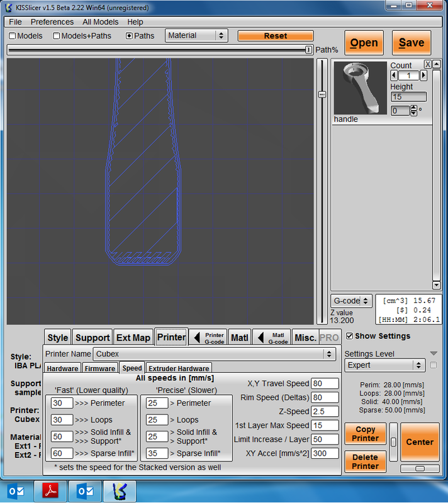Screen dimensions: 448x503
Task: Click model list scroll up arrow
Action: click(436, 64)
